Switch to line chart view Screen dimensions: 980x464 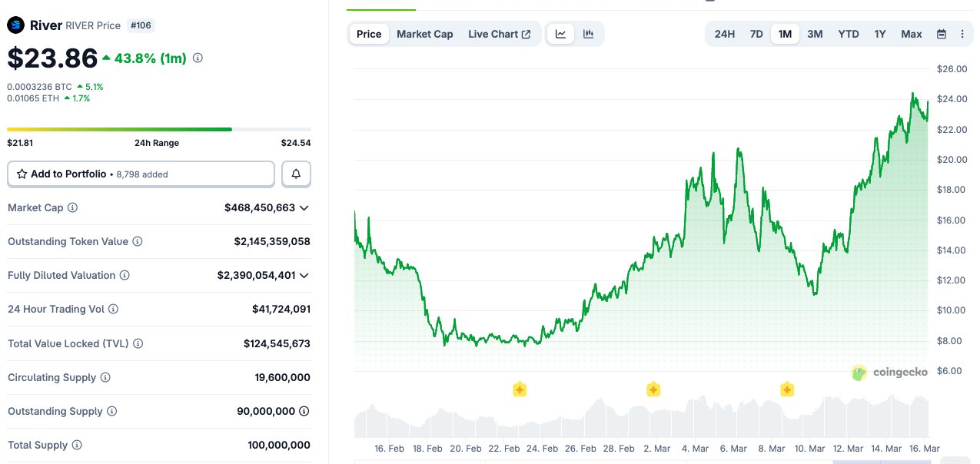(x=561, y=34)
